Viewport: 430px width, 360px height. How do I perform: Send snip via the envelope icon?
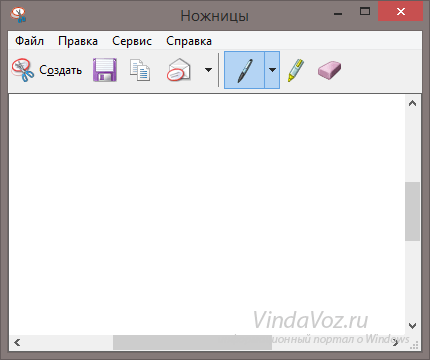tap(179, 70)
